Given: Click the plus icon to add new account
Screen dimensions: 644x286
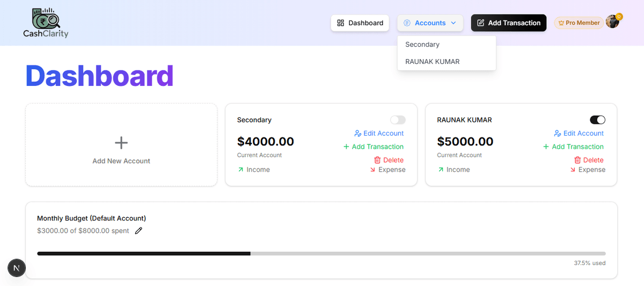Looking at the screenshot, I should [121, 143].
